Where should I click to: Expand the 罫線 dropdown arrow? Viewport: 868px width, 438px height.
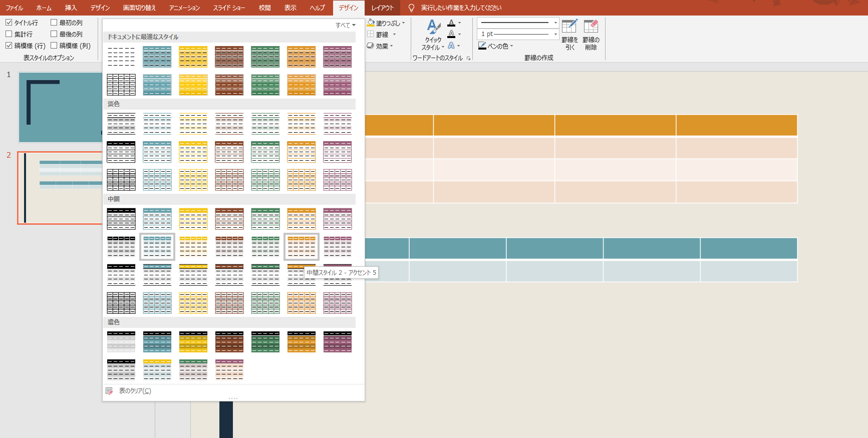click(394, 35)
